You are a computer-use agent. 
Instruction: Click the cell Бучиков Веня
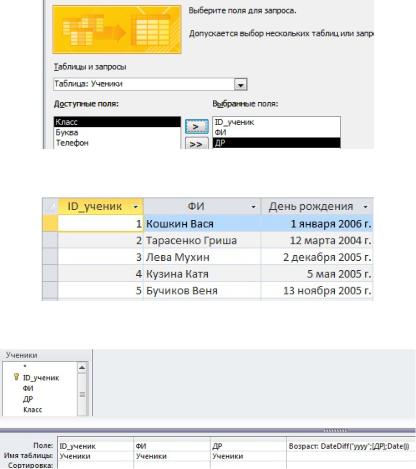click(x=202, y=290)
